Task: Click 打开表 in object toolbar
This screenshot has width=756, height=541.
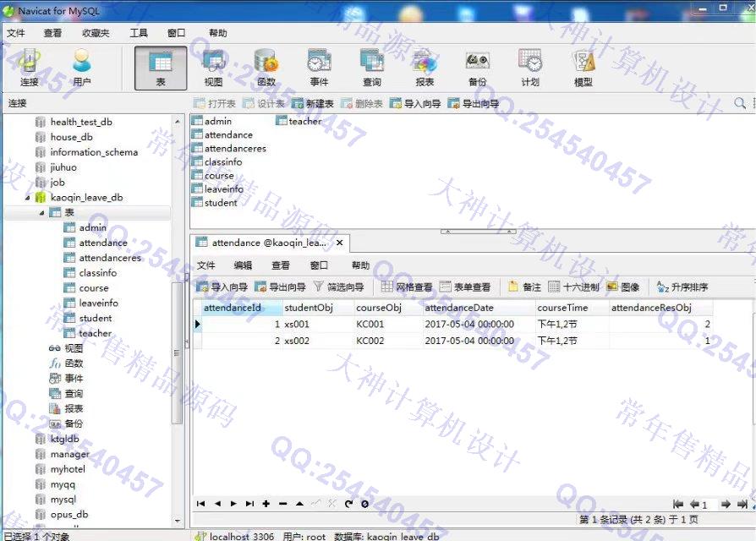Action: [215, 104]
